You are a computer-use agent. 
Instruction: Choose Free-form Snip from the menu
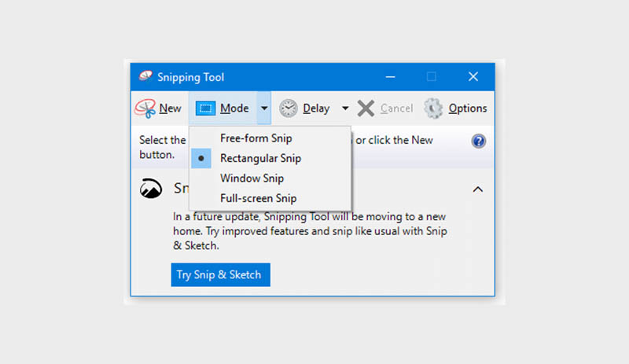tap(270, 138)
